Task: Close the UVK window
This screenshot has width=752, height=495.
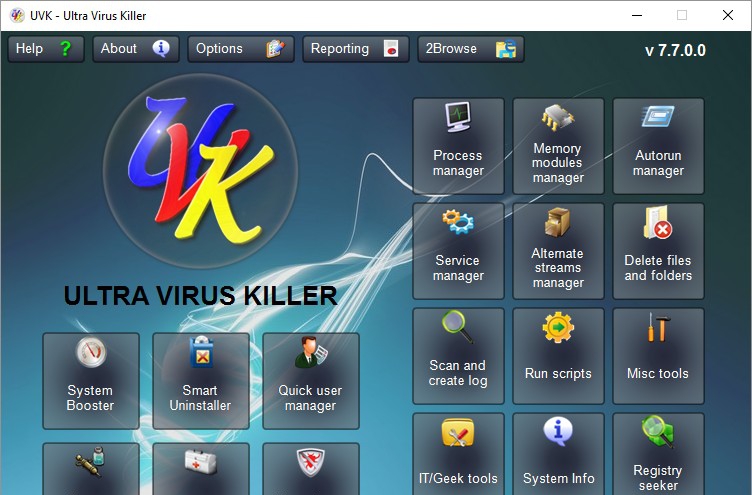Action: pyautogui.click(x=728, y=15)
